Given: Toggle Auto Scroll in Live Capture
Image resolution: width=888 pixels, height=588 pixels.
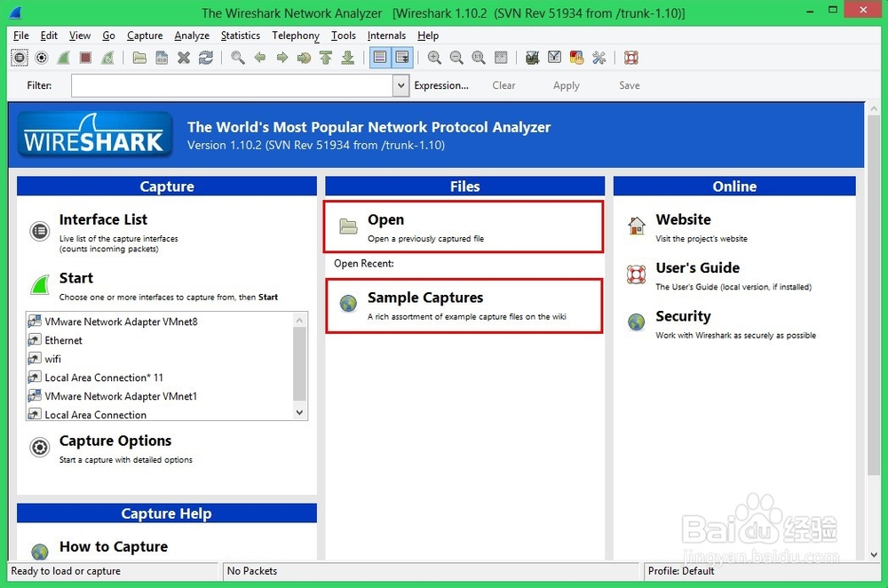Looking at the screenshot, I should 401,57.
